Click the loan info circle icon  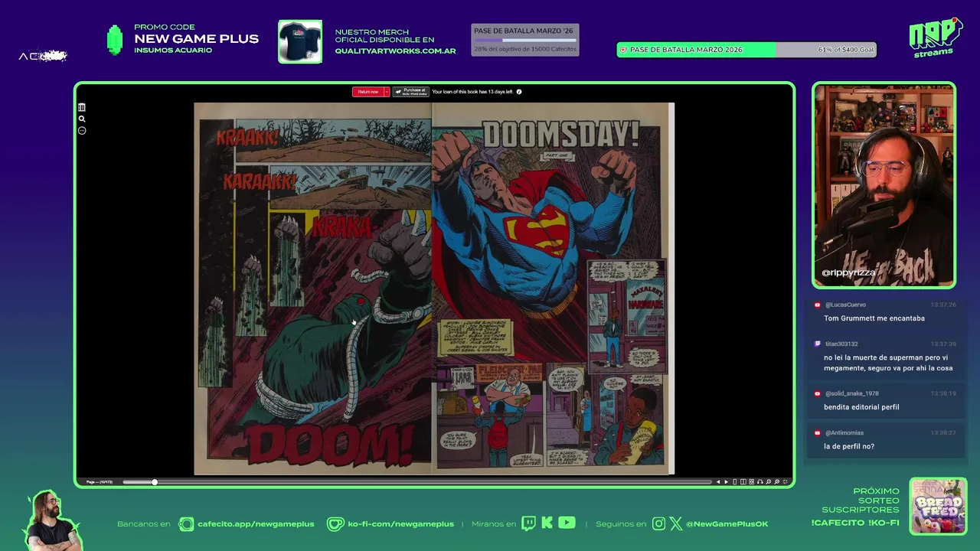[x=519, y=92]
